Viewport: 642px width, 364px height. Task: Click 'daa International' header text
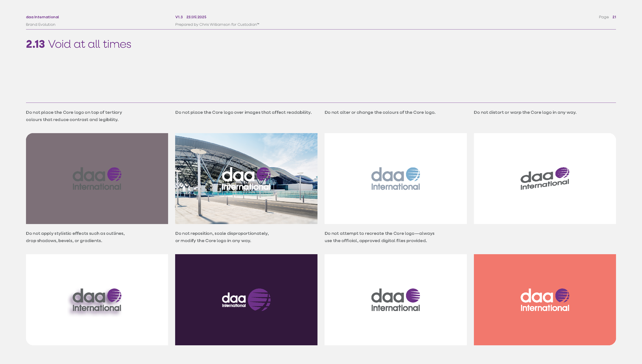[42, 17]
